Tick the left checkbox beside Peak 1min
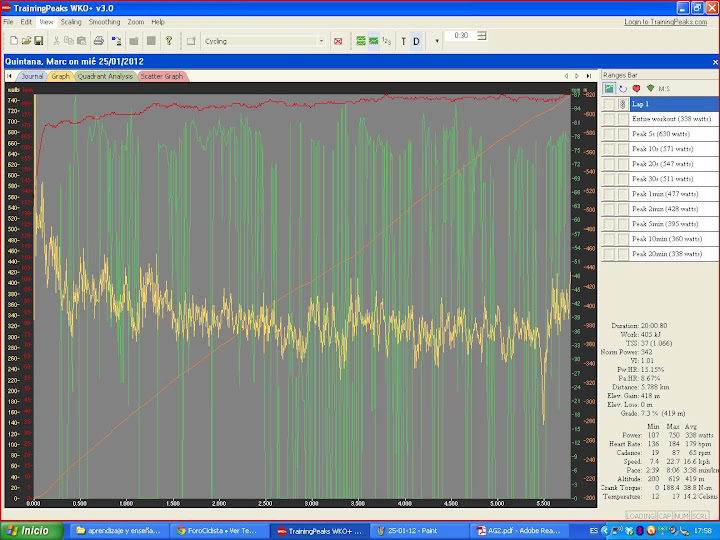 tap(609, 194)
